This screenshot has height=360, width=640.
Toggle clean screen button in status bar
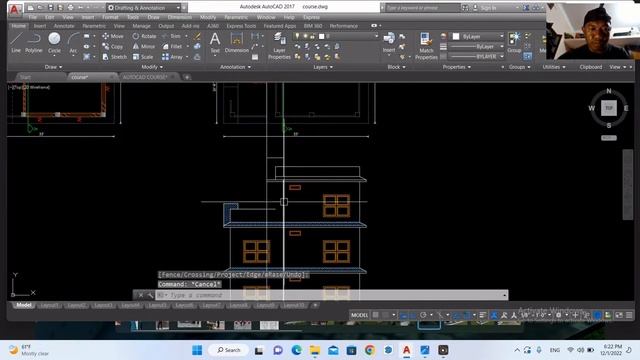(x=619, y=315)
